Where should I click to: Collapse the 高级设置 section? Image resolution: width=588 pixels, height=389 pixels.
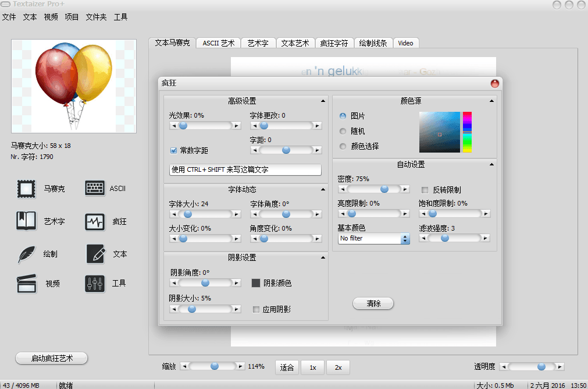pyautogui.click(x=323, y=99)
